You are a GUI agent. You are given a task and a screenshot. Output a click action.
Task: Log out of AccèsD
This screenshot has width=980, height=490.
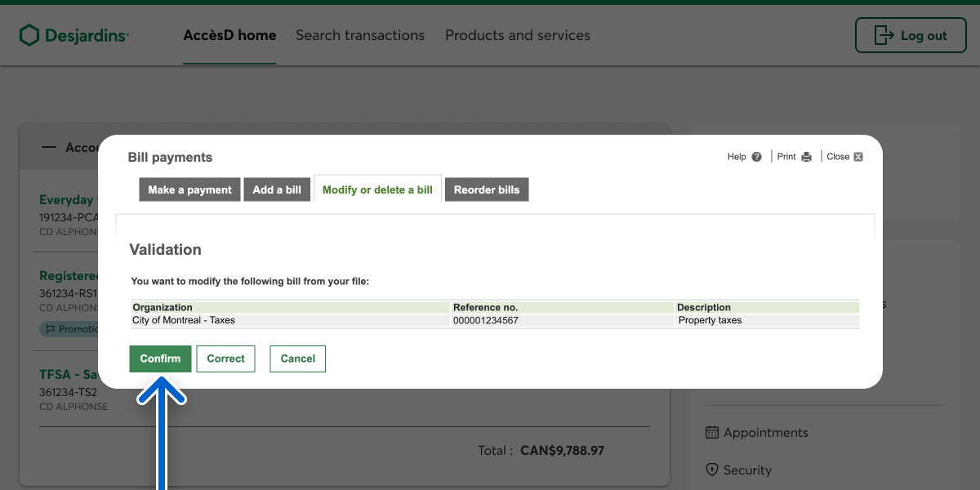click(910, 36)
